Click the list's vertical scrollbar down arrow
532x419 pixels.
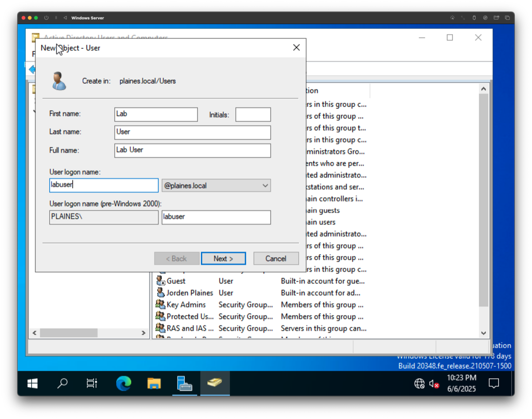click(484, 333)
